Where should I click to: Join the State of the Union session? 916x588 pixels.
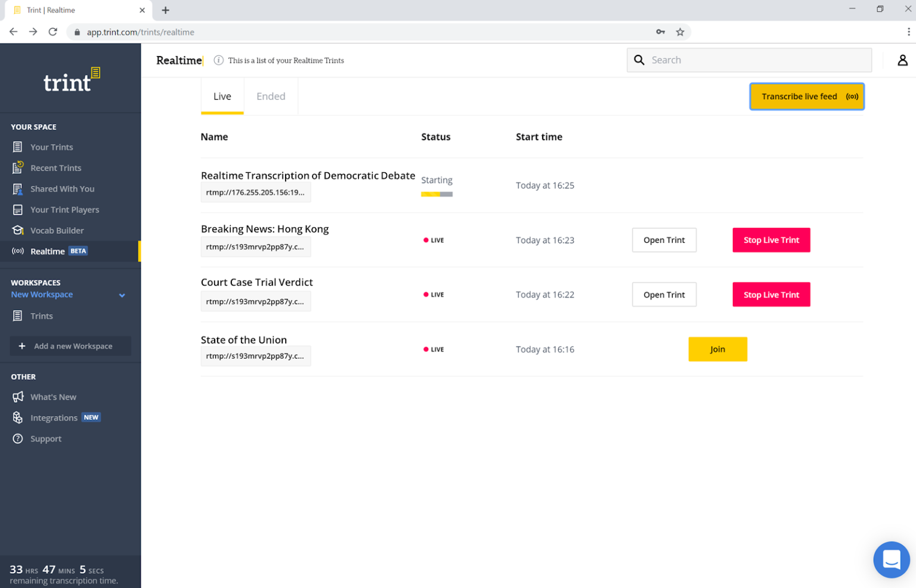[x=717, y=349]
